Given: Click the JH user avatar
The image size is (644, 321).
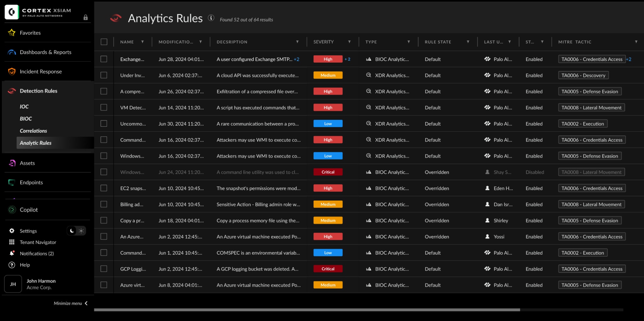Looking at the screenshot, I should 13,284.
